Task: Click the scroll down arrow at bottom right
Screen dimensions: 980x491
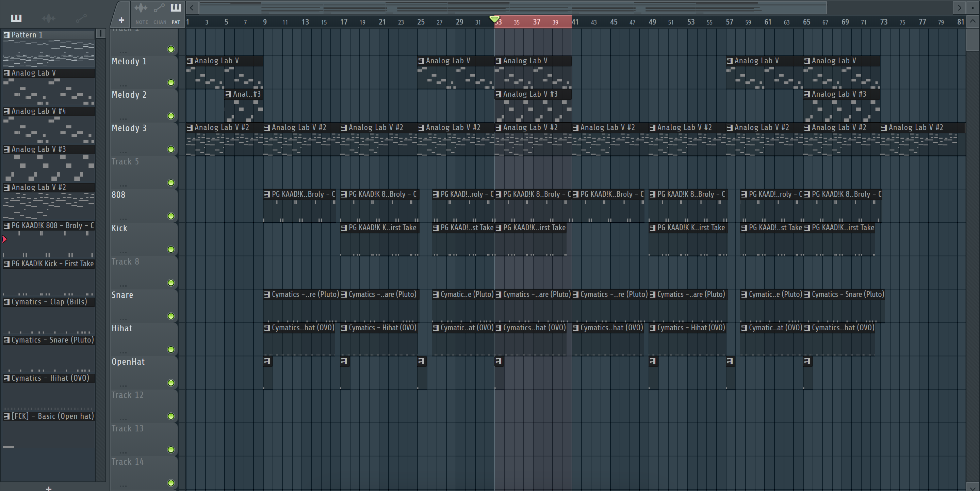Action: pos(973,487)
